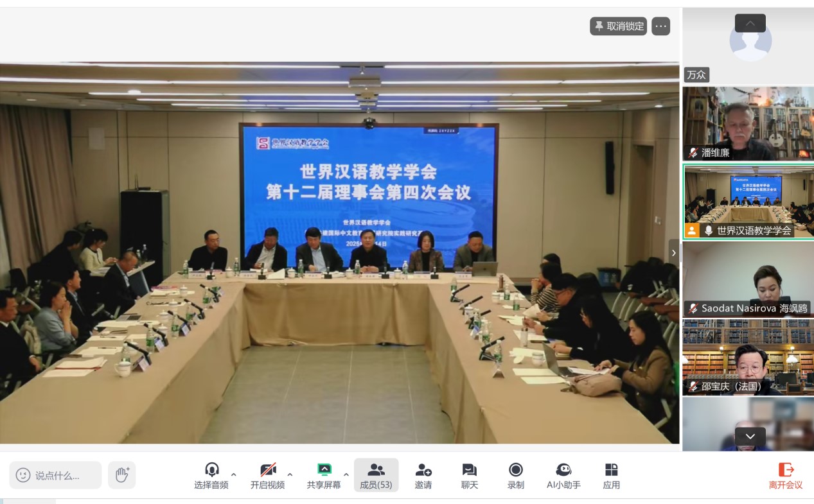Open the 应用 apps grid
This screenshot has height=504, width=814.
(611, 476)
